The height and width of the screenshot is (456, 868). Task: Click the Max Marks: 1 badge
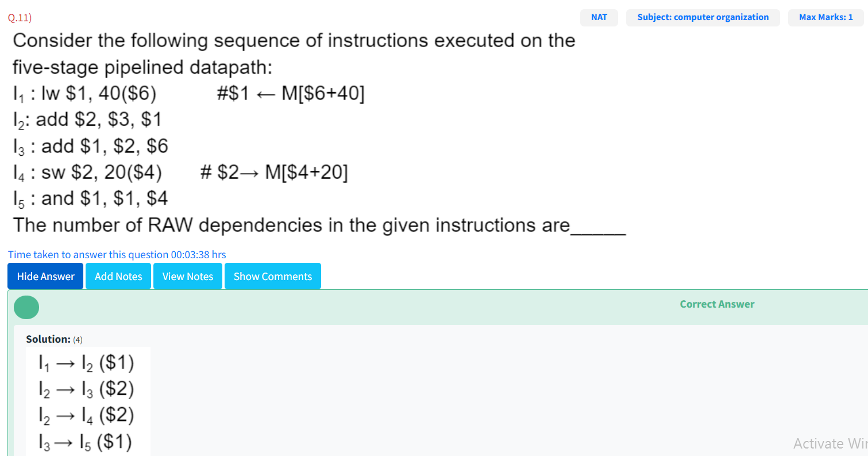tap(825, 17)
